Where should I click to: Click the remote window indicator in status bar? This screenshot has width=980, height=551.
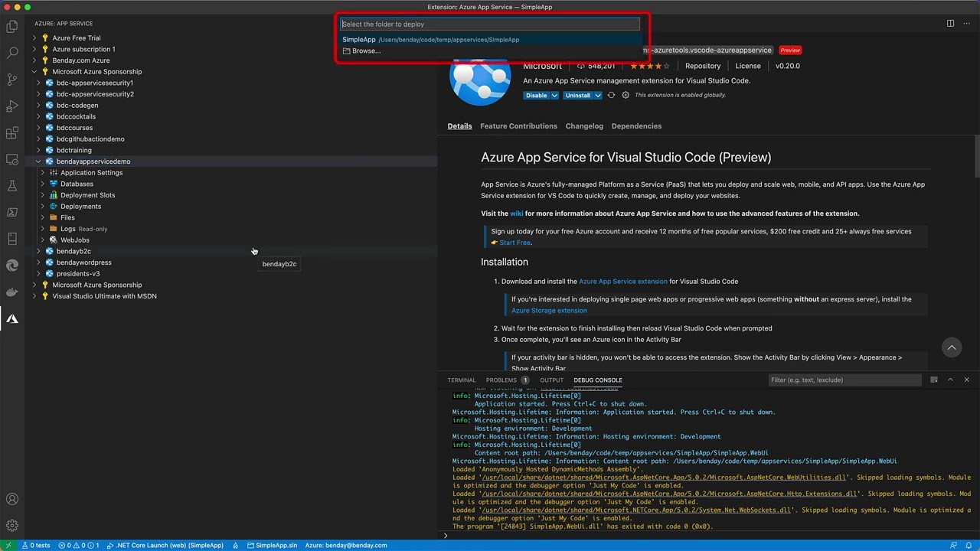tap(8, 546)
